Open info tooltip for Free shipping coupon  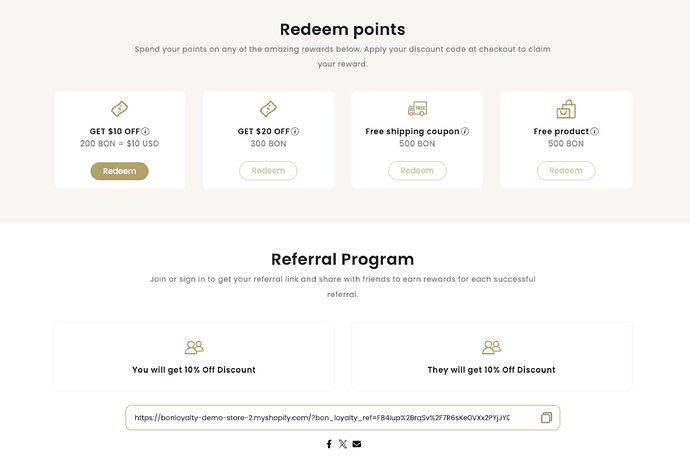click(x=465, y=131)
